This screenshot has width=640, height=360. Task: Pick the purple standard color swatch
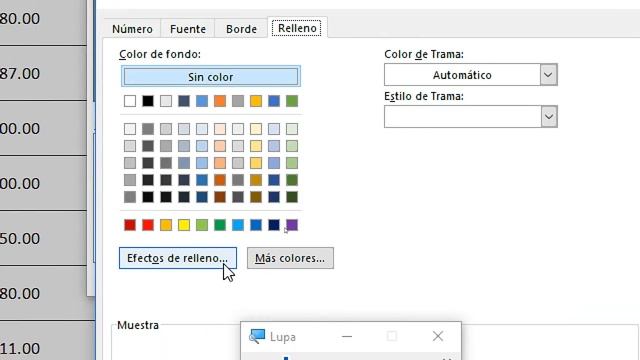pyautogui.click(x=292, y=225)
